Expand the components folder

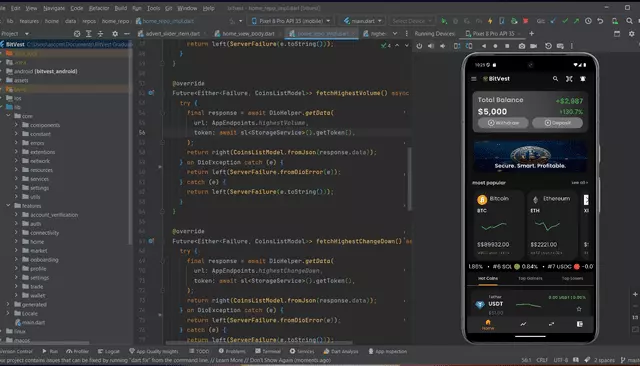[x=16, y=125]
